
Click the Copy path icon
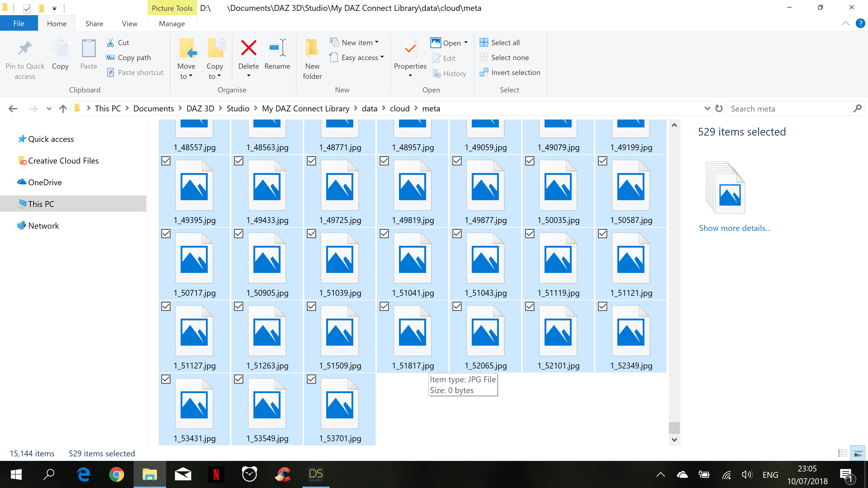[111, 58]
